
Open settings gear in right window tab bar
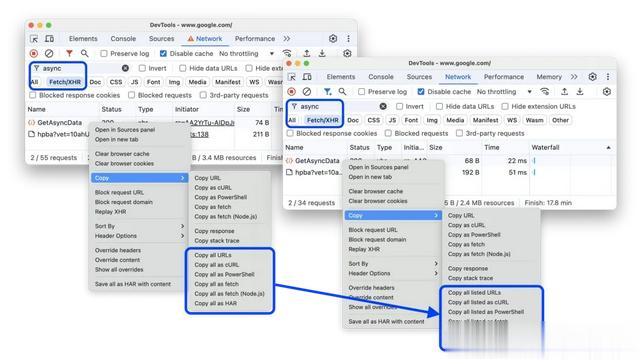pos(593,77)
